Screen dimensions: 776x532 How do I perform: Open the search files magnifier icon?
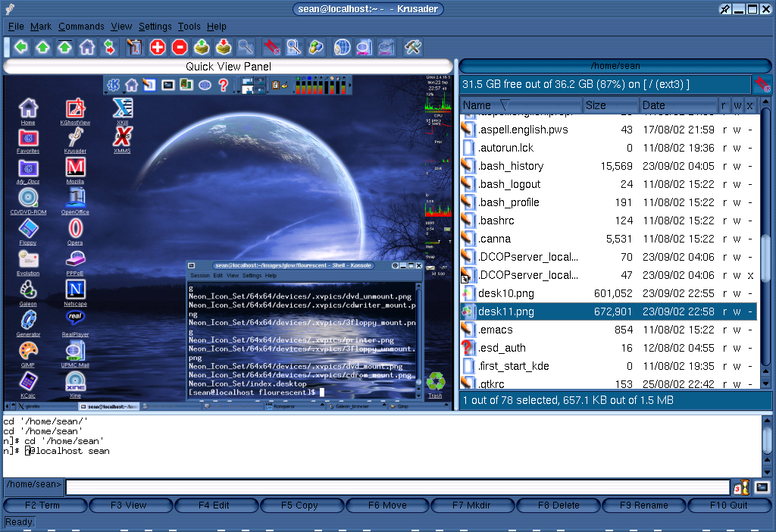[293, 47]
